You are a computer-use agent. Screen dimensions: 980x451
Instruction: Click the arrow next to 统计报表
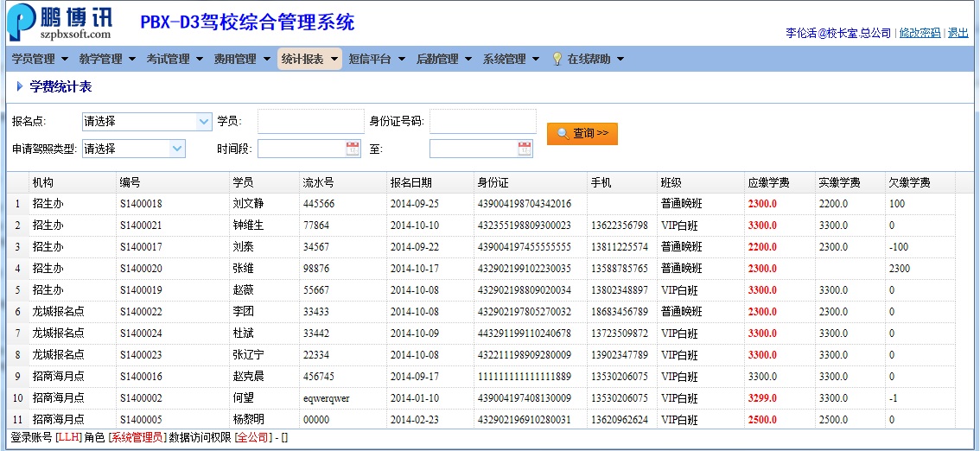click(x=334, y=60)
